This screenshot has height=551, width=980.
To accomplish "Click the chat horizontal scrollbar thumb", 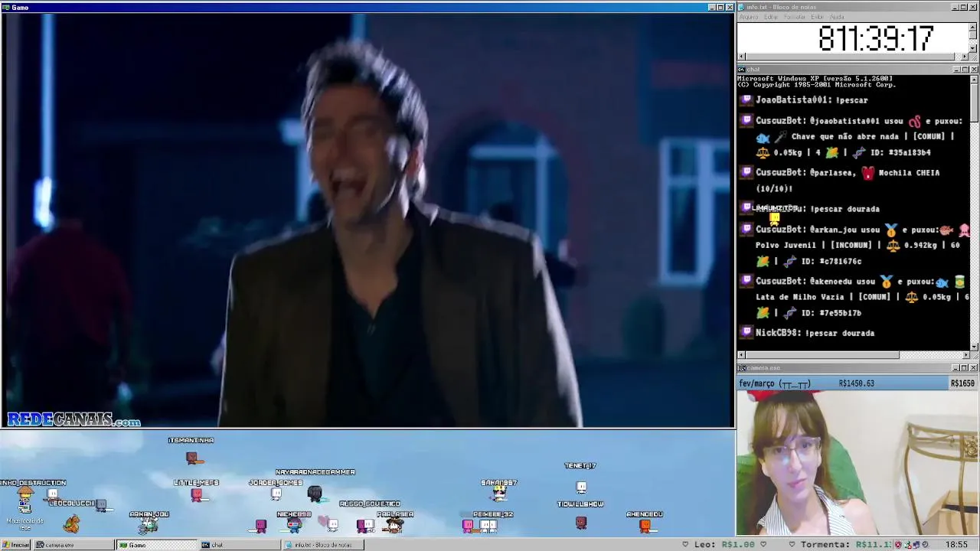I will point(822,355).
